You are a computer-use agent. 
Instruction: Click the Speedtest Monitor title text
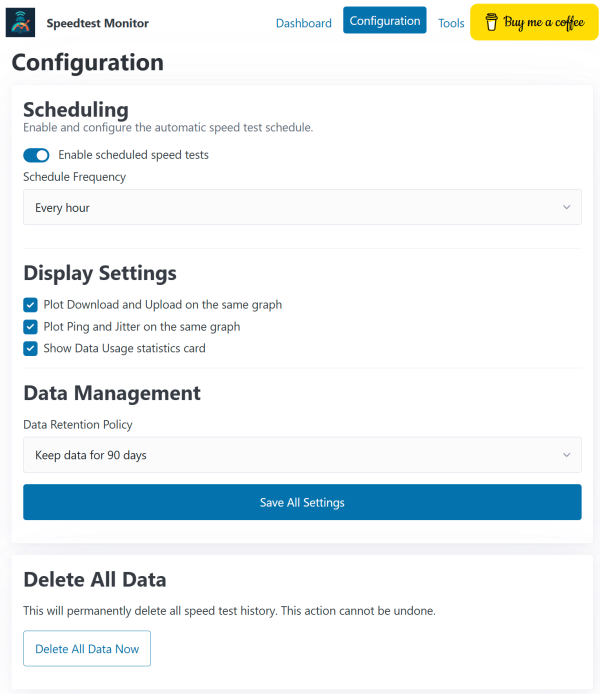coord(98,23)
